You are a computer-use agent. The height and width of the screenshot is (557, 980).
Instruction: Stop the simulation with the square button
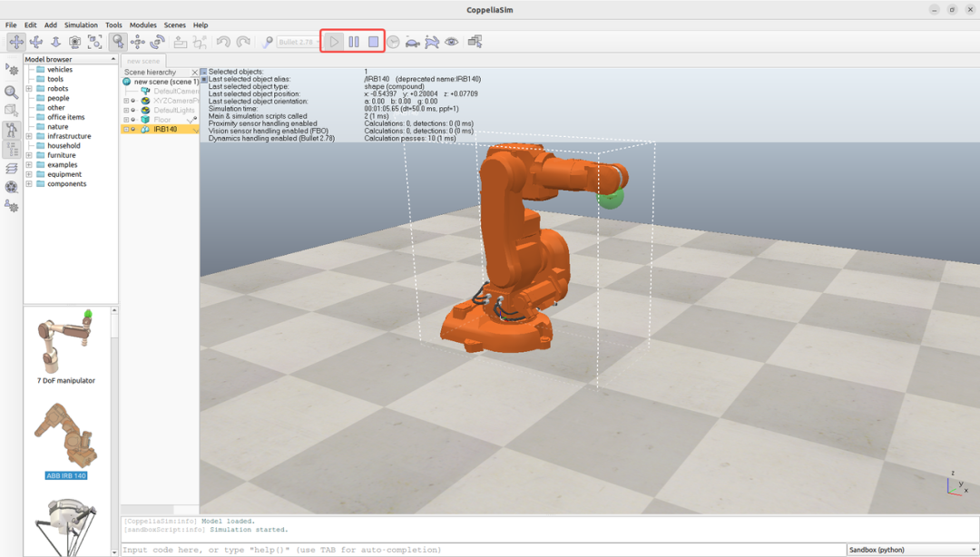pos(373,42)
